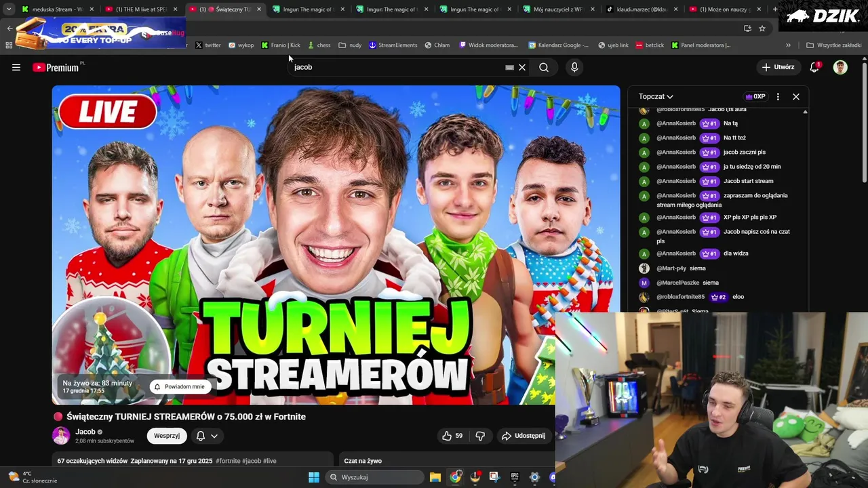
Task: Open Epic Games Launcher from taskbar
Action: (515, 477)
